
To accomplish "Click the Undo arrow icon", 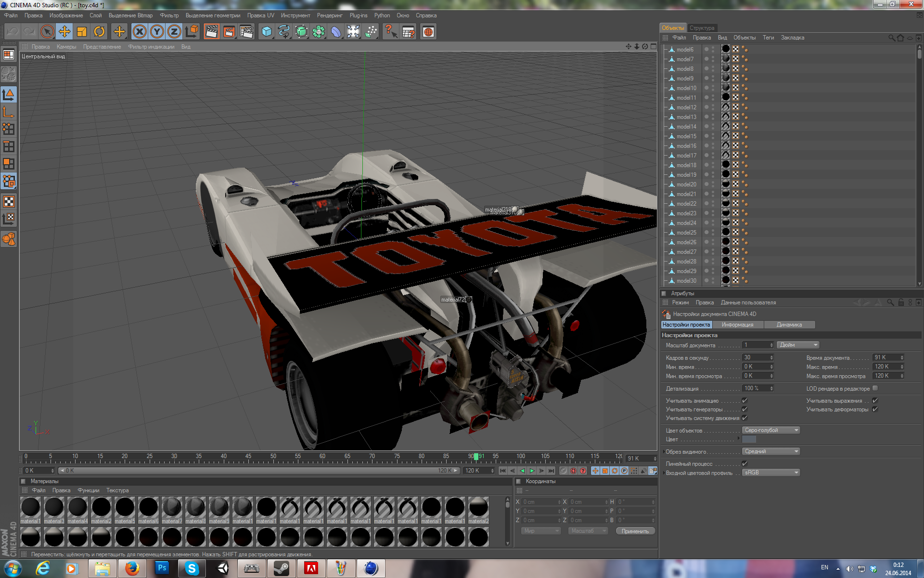I will [13, 32].
